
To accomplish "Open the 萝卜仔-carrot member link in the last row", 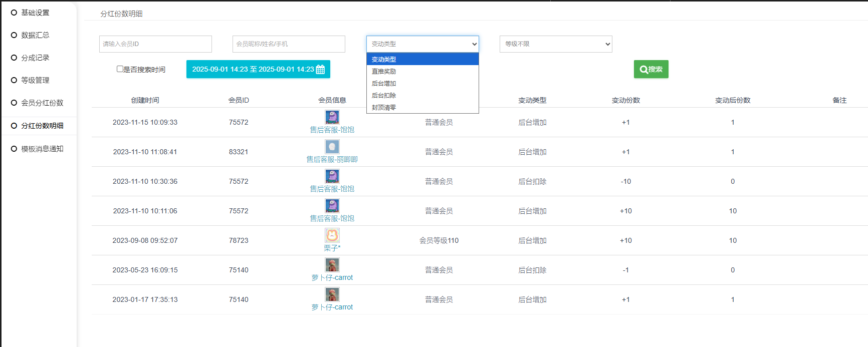I will (x=332, y=307).
